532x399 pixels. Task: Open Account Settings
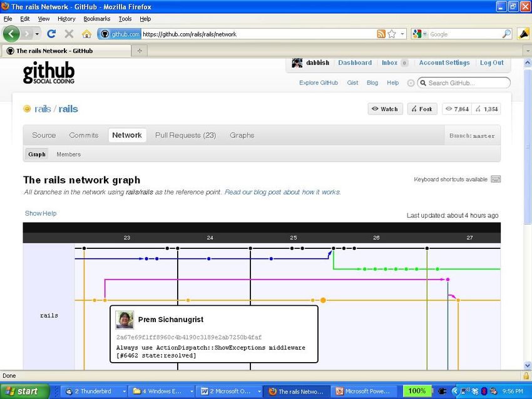444,63
